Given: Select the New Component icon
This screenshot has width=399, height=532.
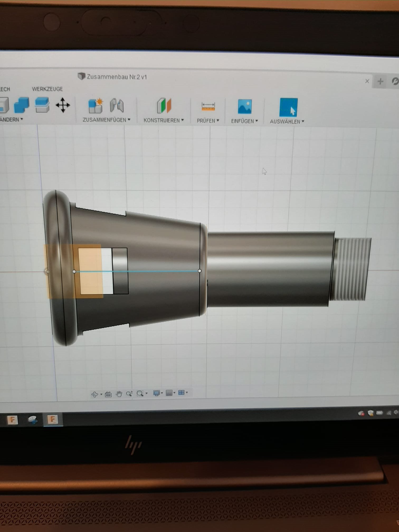Looking at the screenshot, I should tap(95, 106).
